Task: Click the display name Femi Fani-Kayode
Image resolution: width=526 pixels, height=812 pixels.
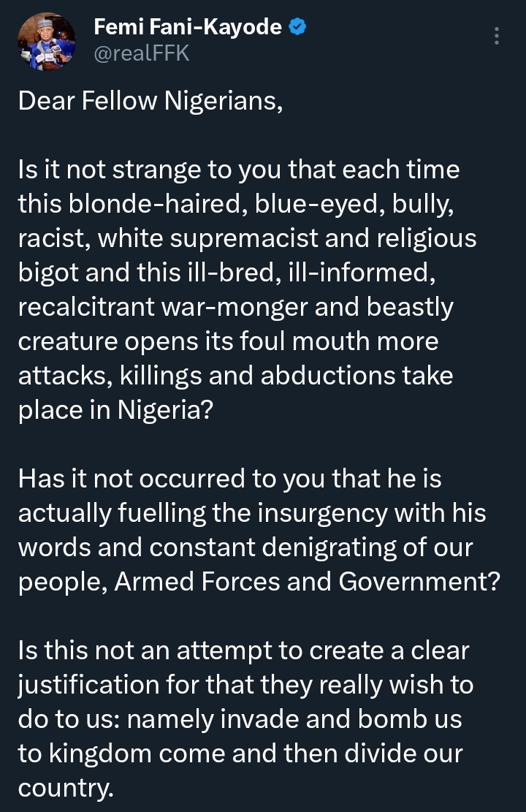Action: tap(188, 28)
